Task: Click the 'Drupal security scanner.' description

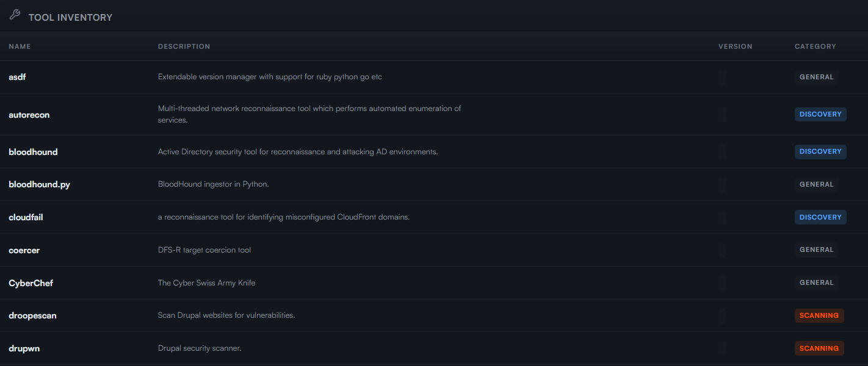Action: 200,348
